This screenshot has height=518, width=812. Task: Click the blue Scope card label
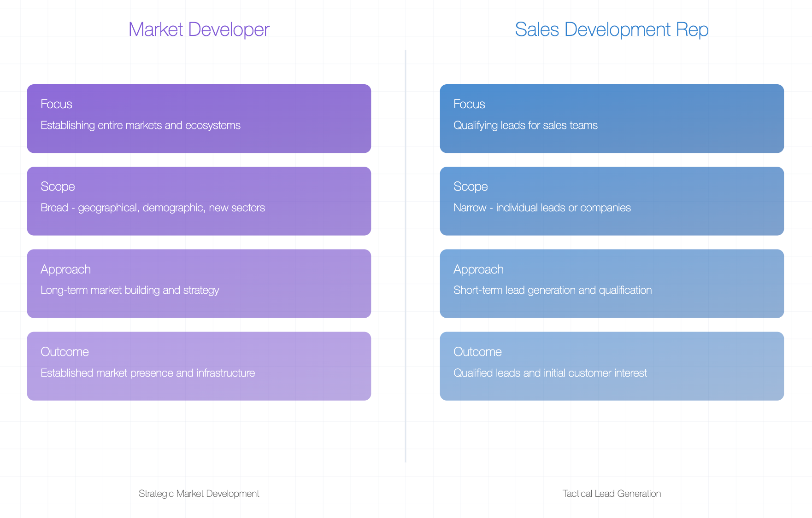[471, 187]
